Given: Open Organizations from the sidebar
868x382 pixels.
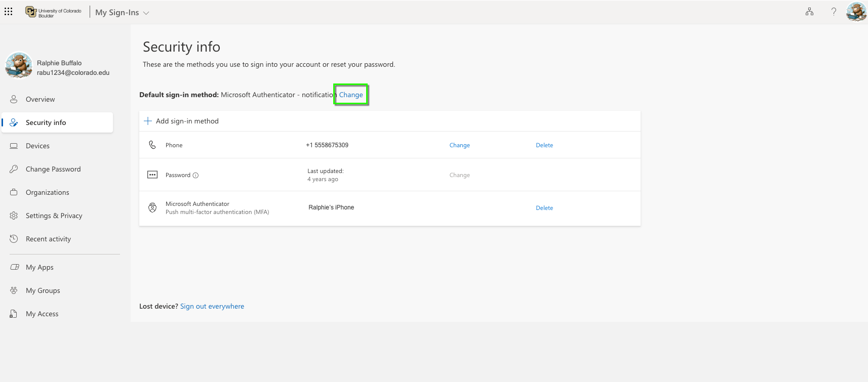Looking at the screenshot, I should 47,192.
